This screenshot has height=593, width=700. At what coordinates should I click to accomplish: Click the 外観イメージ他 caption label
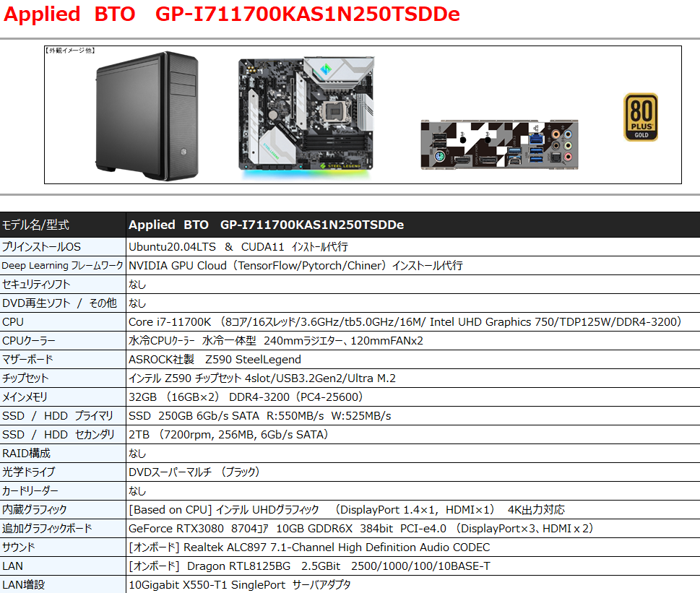[71, 51]
